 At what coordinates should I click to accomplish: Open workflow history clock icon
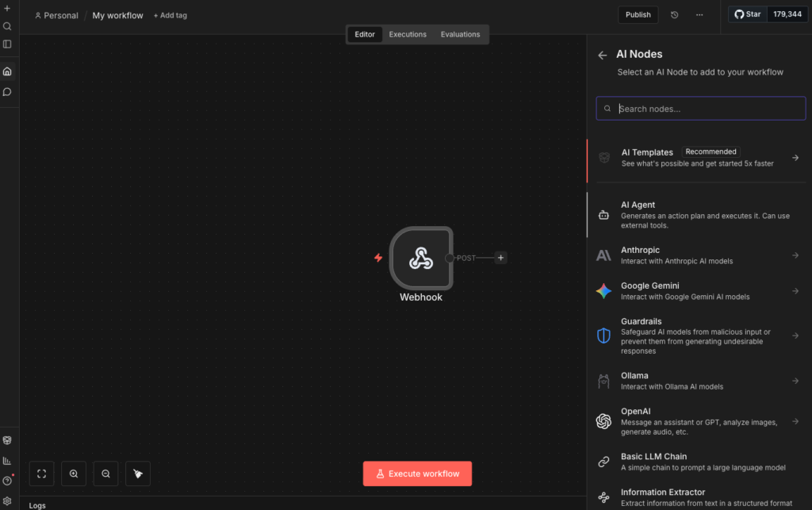[674, 14]
